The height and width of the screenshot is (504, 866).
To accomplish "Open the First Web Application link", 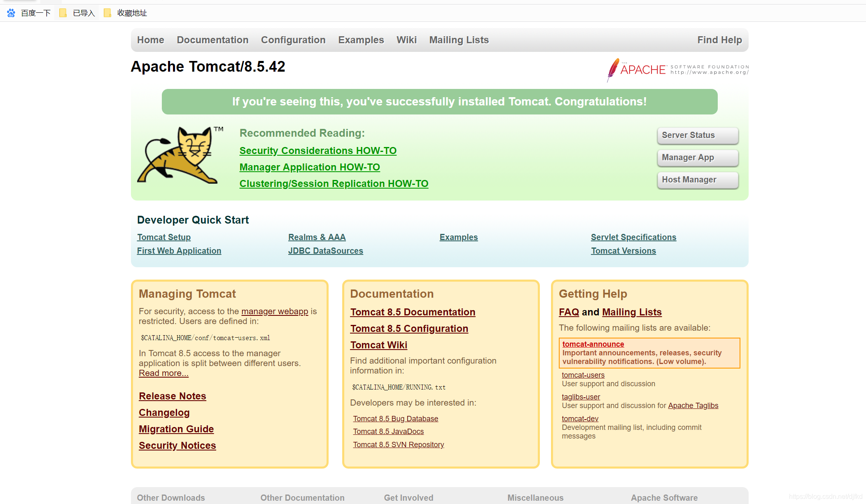I will coord(179,251).
